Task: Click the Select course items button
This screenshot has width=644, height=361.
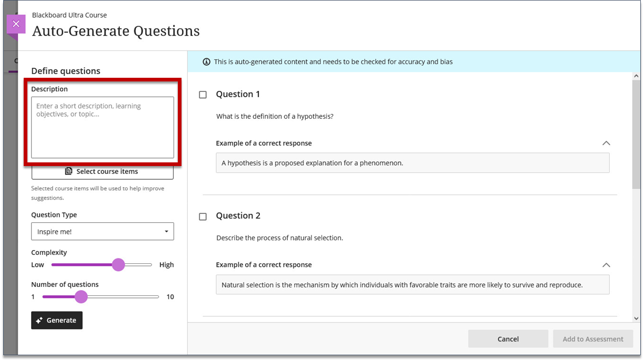Action: 103,171
